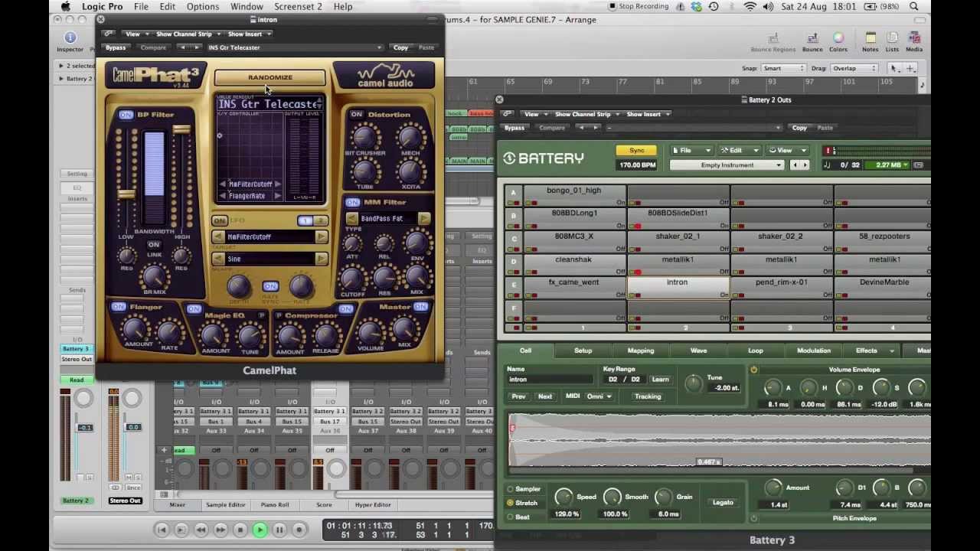This screenshot has width=980, height=551.
Task: Toggle the Flanger ON switch
Action: point(119,307)
